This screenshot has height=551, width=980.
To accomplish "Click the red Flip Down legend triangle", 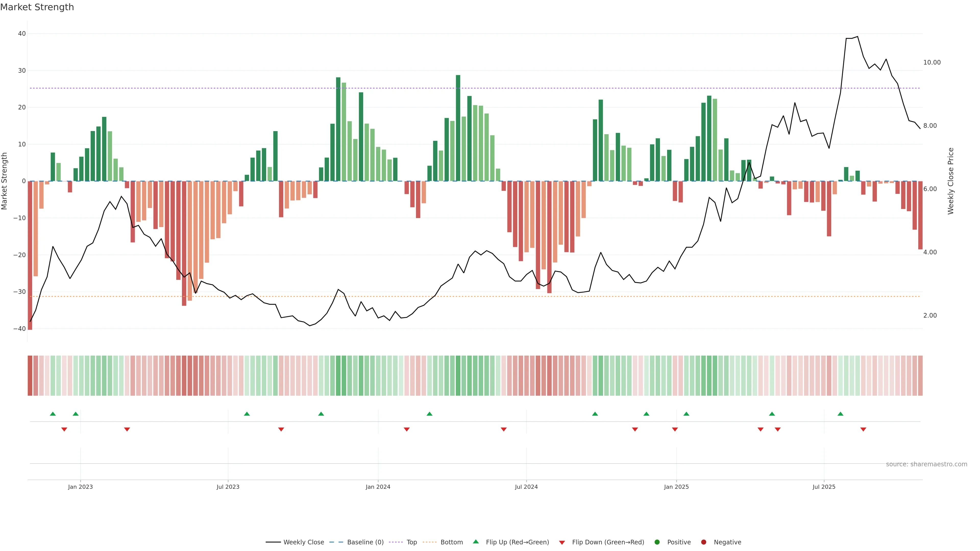I will point(562,543).
